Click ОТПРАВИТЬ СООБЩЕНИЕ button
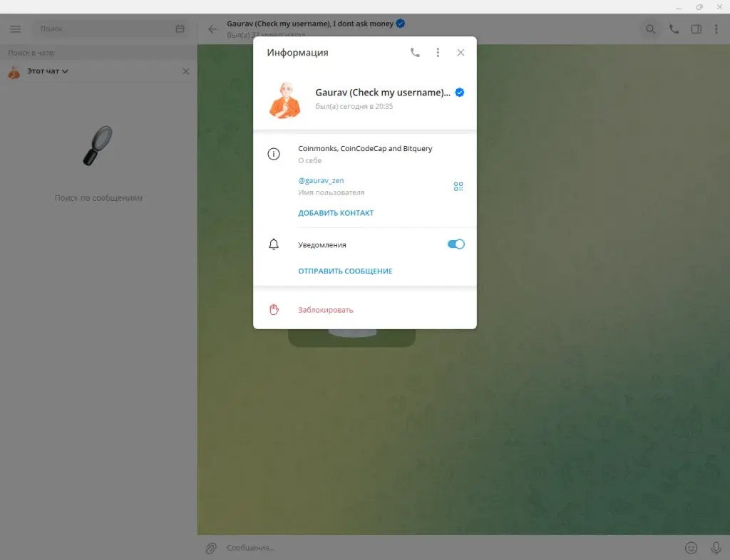 345,271
